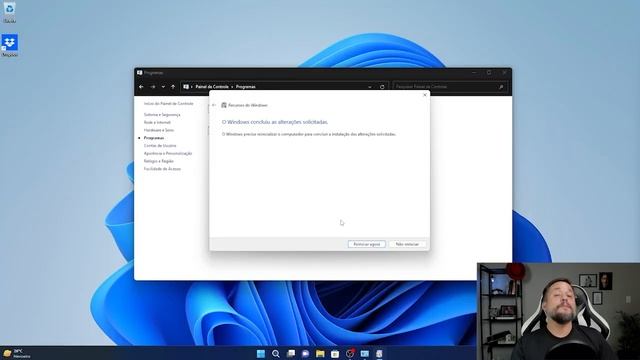Click Painel de Controle breadcrumb
This screenshot has height=360, width=640.
pyautogui.click(x=212, y=87)
